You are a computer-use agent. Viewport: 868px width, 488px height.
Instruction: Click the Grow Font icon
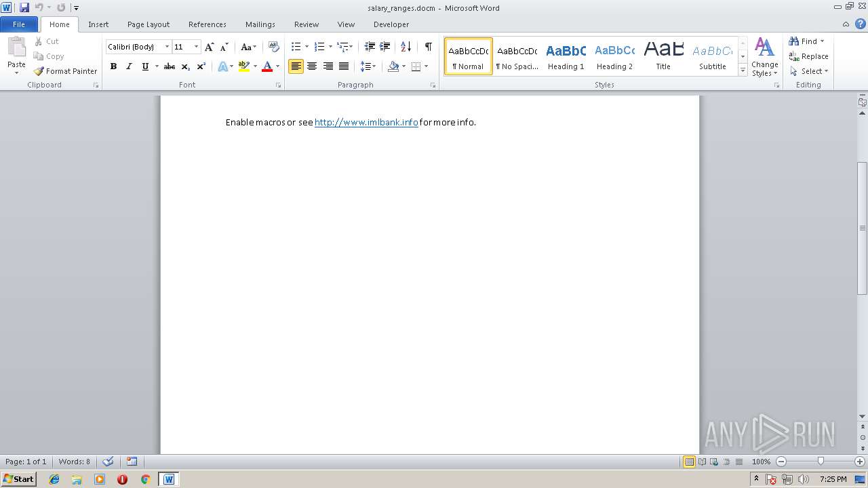coord(210,47)
